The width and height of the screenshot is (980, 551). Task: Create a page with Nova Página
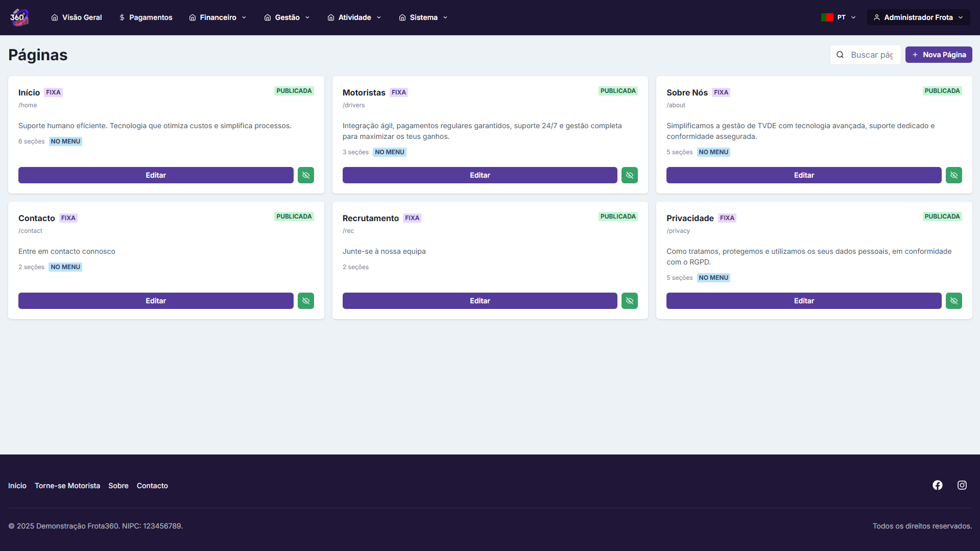(938, 55)
